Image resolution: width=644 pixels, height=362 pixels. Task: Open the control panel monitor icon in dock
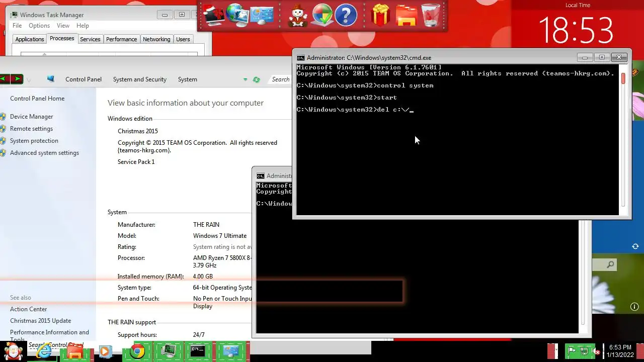(x=262, y=15)
